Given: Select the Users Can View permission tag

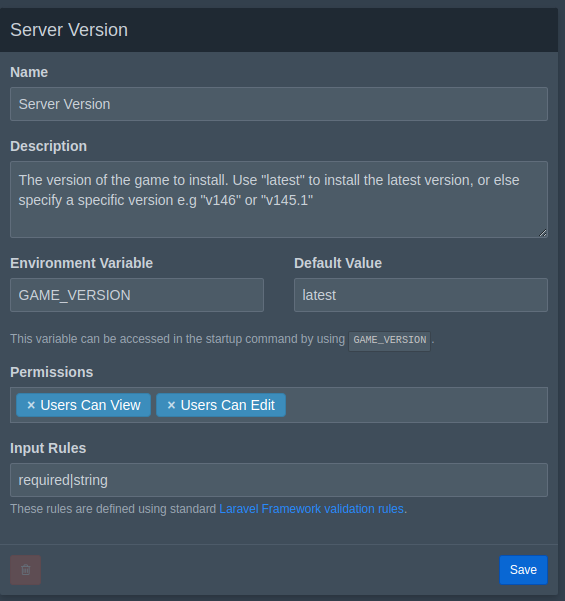Looking at the screenshot, I should (90, 405).
